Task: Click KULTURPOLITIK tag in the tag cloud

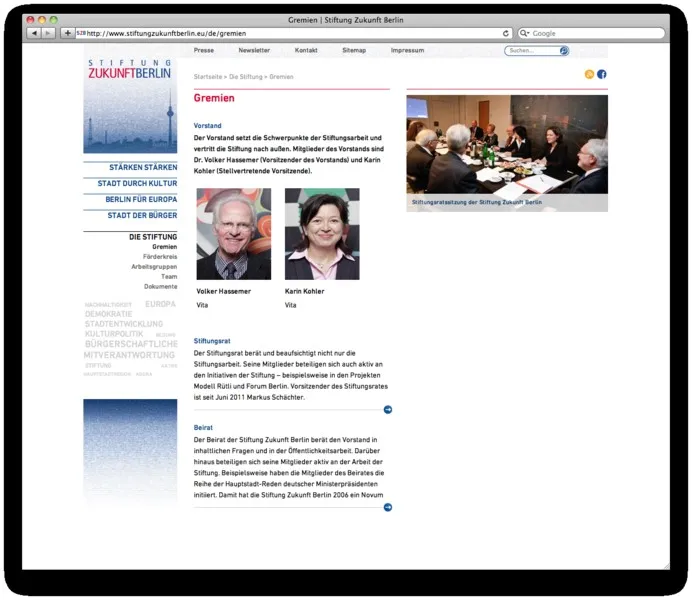Action: tap(114, 334)
